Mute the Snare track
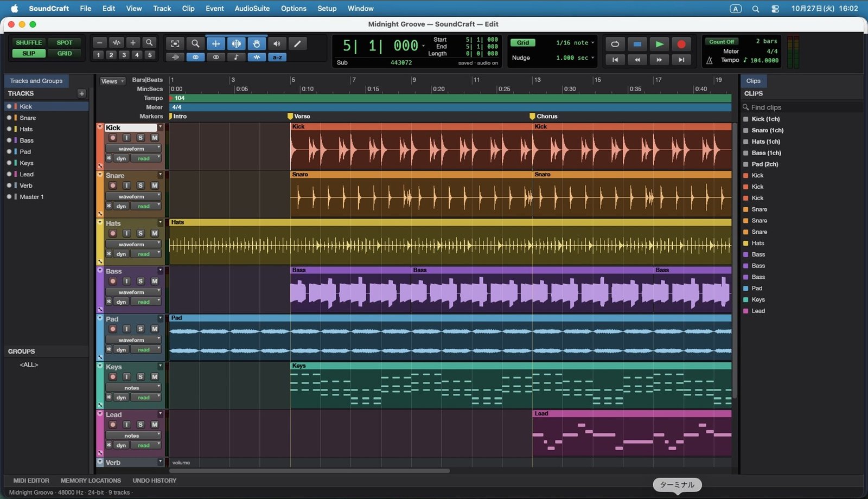 pos(155,185)
